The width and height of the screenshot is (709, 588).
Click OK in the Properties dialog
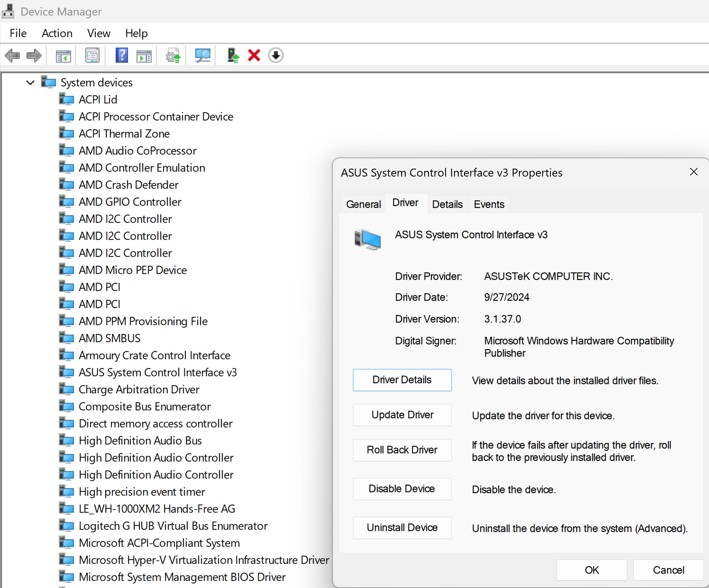(x=592, y=570)
